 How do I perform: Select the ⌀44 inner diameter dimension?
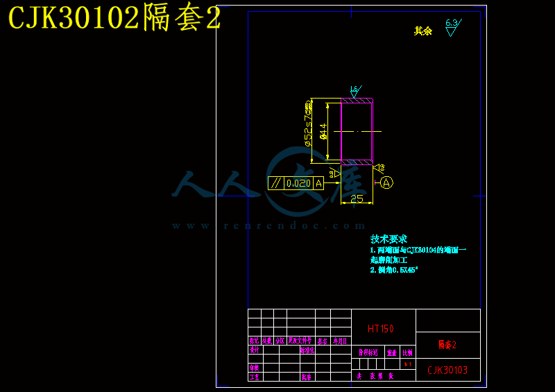[x=323, y=131]
